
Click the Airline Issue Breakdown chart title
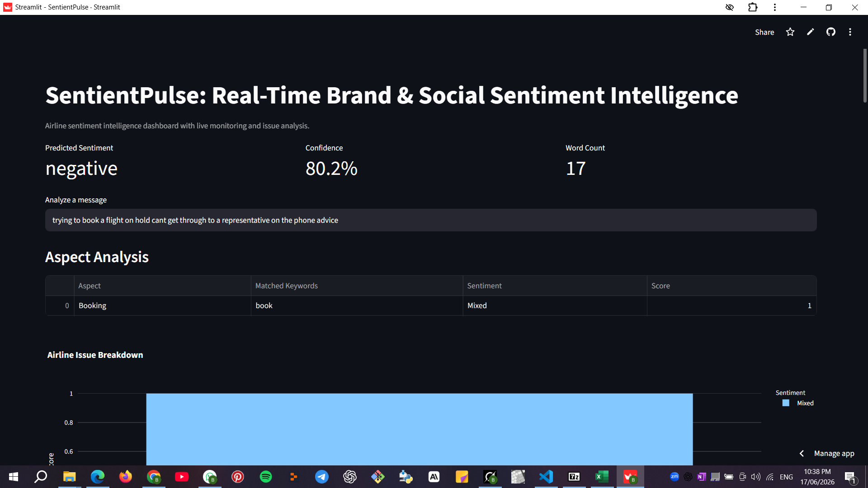coord(95,355)
